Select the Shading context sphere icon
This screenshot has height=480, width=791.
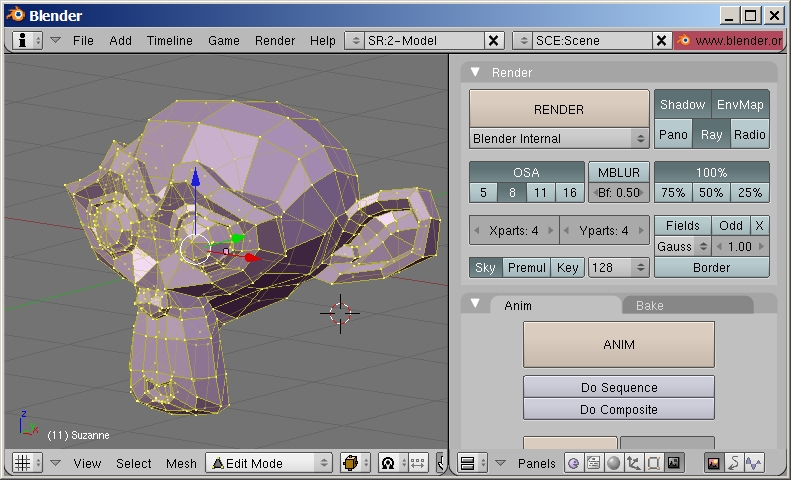(x=613, y=463)
